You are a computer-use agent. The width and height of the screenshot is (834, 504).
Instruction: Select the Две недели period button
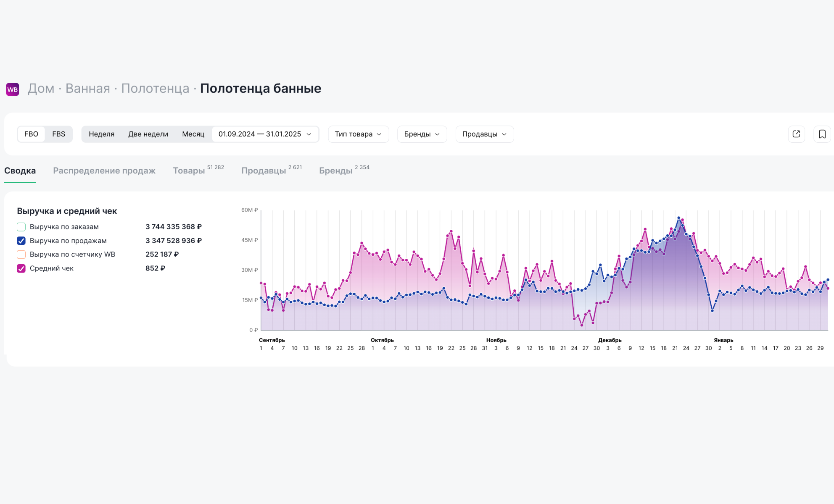click(148, 134)
